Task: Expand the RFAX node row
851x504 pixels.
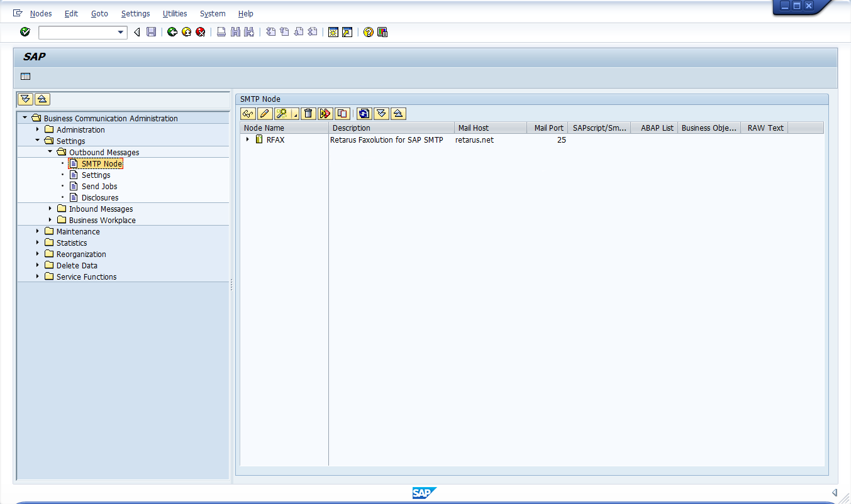Action: 248,140
